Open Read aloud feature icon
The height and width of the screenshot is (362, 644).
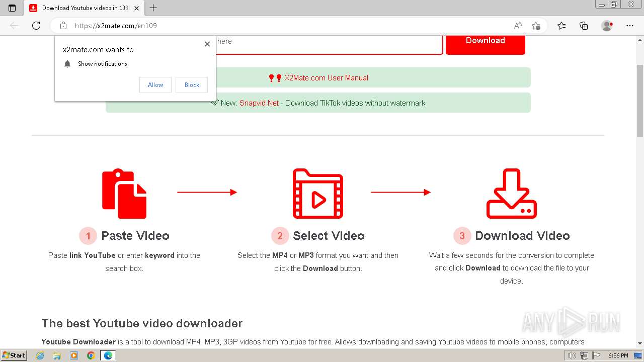(518, 26)
